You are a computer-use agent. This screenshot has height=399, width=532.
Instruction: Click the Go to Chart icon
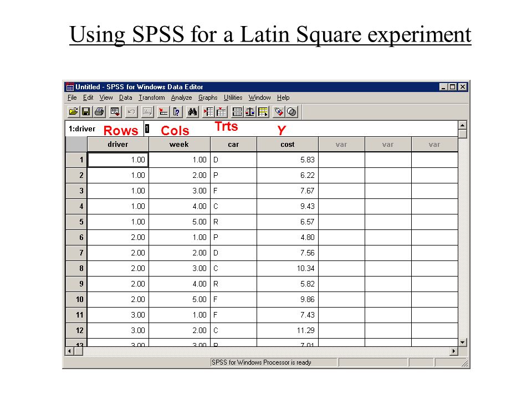[x=147, y=111]
